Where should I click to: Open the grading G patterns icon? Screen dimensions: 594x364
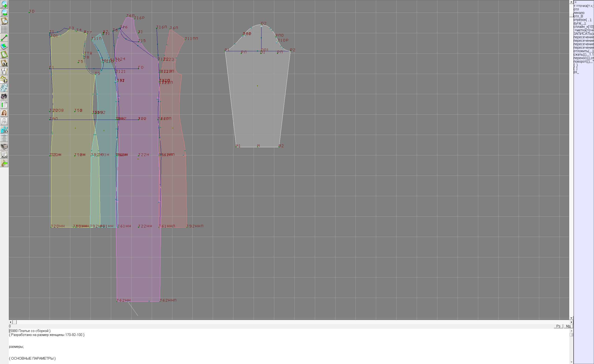click(4, 80)
